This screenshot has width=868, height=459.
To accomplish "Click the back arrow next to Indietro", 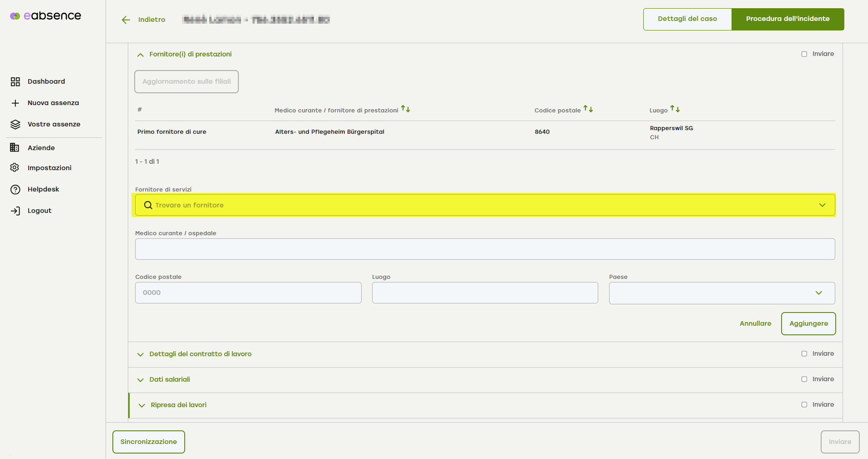I will pyautogui.click(x=126, y=20).
